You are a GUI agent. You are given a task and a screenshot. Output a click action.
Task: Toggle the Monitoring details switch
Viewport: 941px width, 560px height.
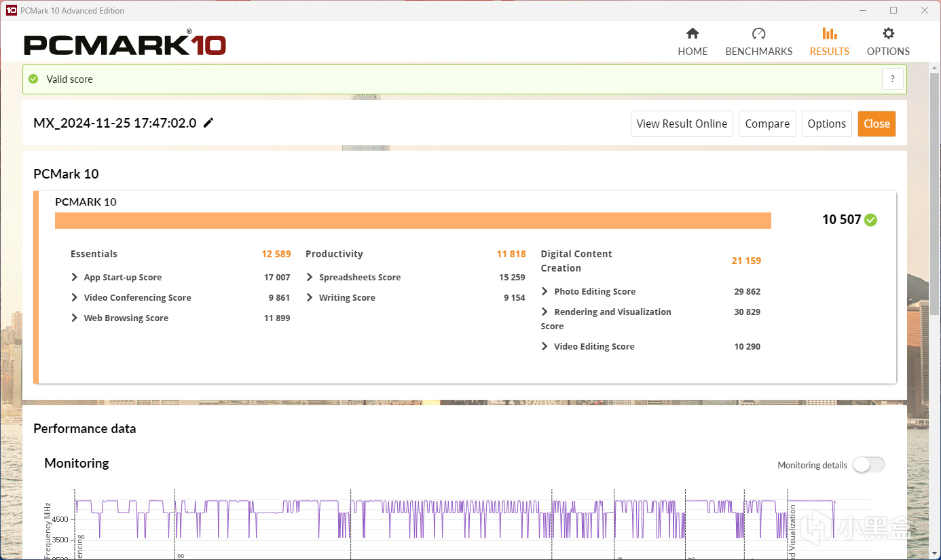(x=869, y=465)
